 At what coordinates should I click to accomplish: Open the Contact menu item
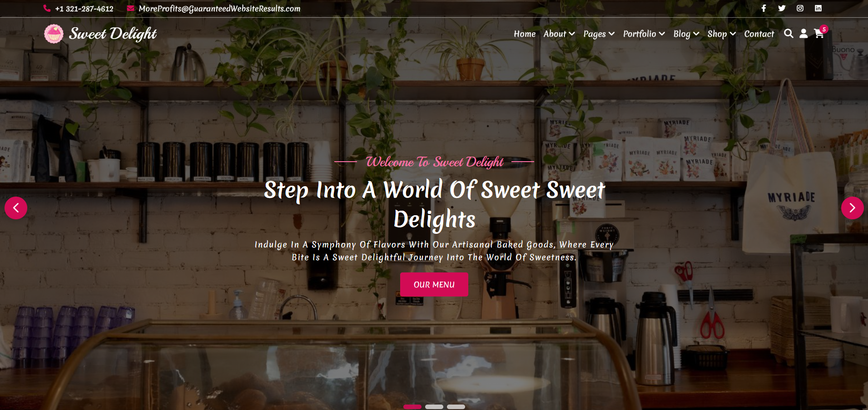[x=759, y=34]
